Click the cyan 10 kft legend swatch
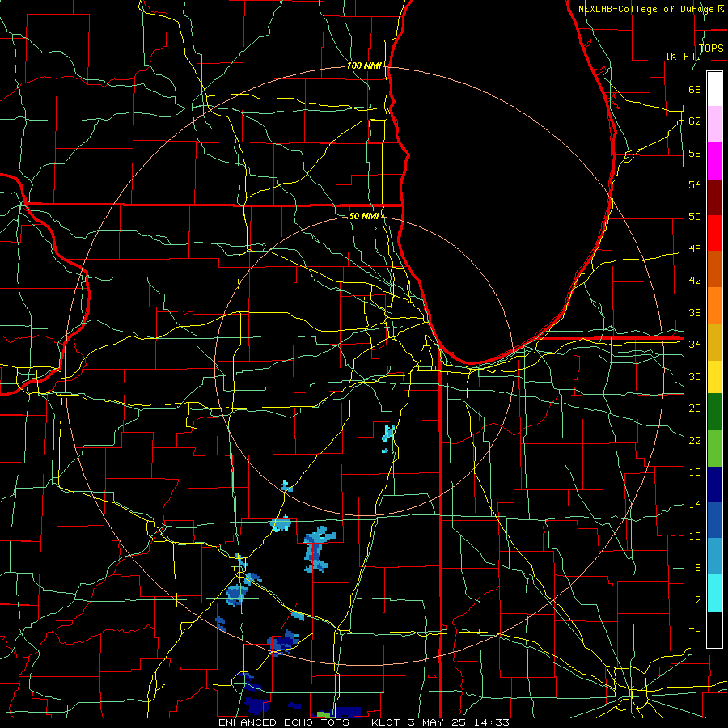This screenshot has height=728, width=728. [714, 594]
